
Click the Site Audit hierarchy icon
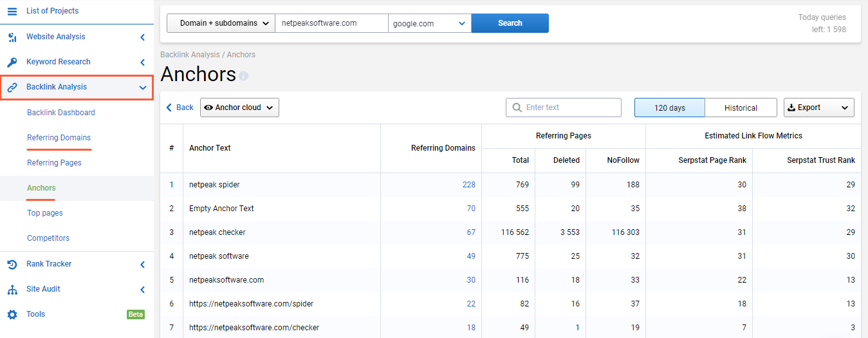(x=12, y=290)
